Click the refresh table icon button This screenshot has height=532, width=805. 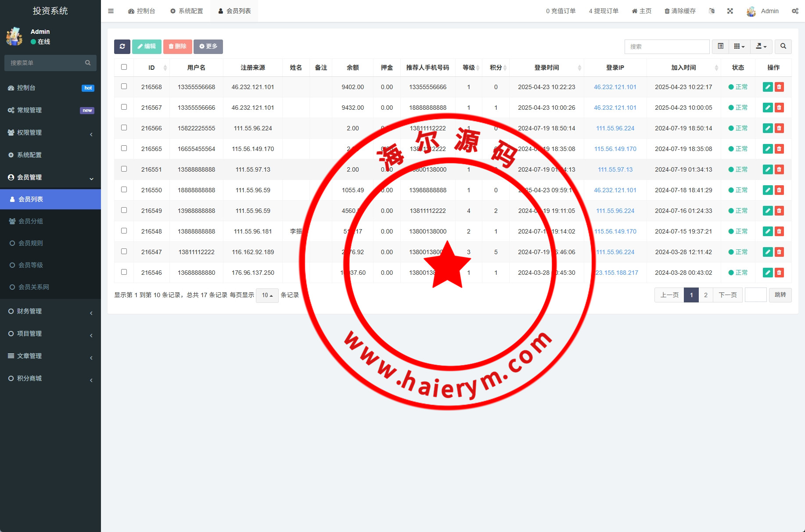click(x=122, y=47)
